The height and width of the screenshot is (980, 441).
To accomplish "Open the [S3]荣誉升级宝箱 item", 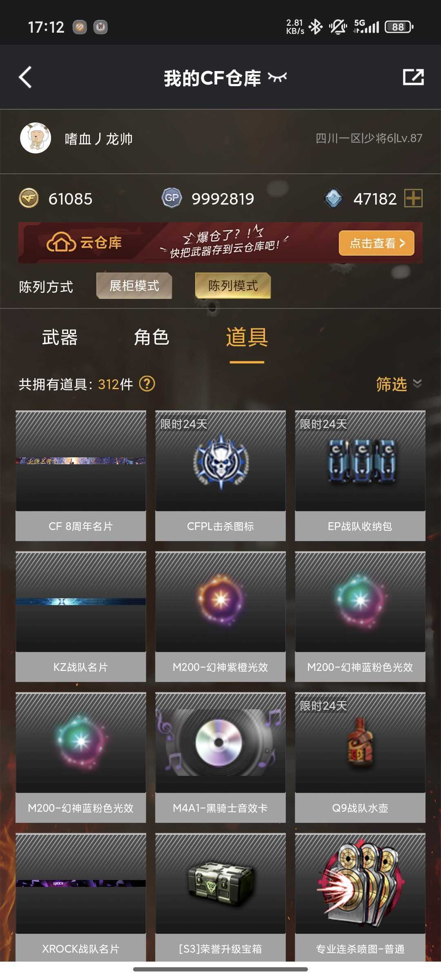I will point(220,898).
